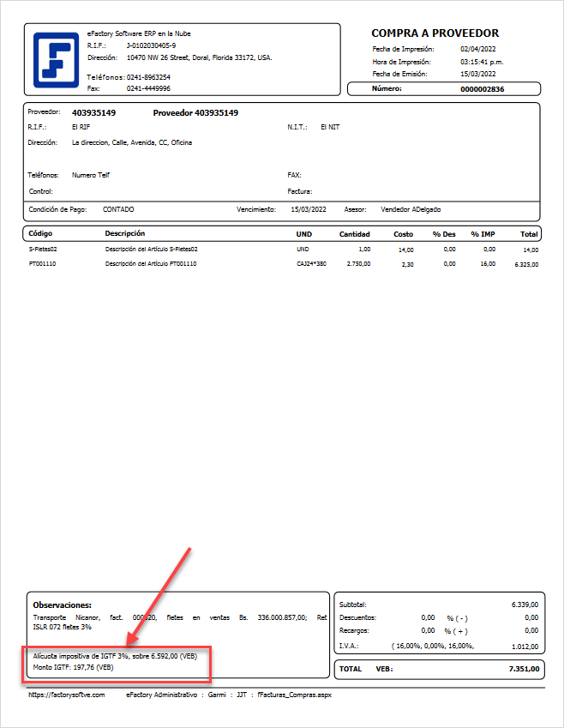Click the supplier code 403935149 value
This screenshot has height=728, width=564.
(x=93, y=113)
